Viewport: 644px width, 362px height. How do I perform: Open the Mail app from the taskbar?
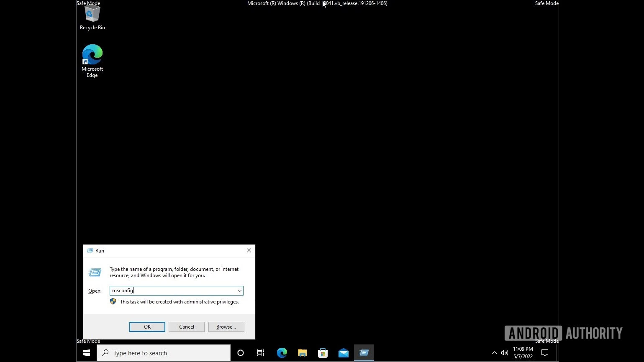coord(343,353)
